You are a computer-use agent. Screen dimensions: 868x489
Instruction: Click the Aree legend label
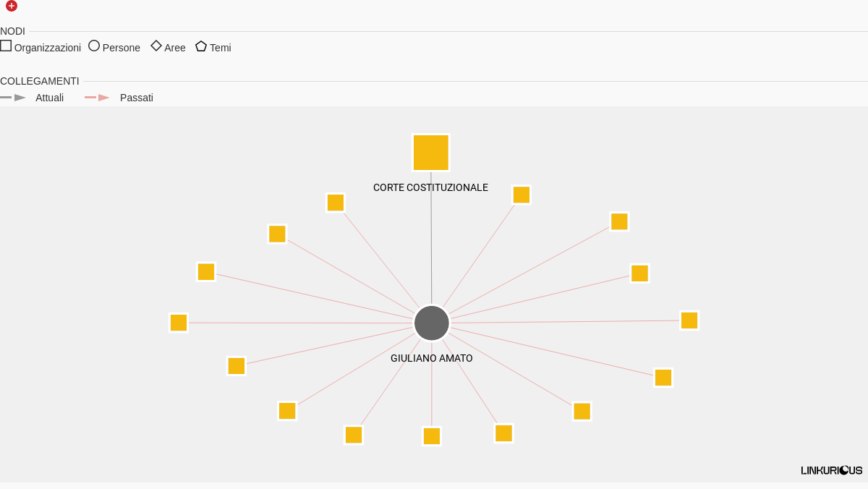coord(175,48)
